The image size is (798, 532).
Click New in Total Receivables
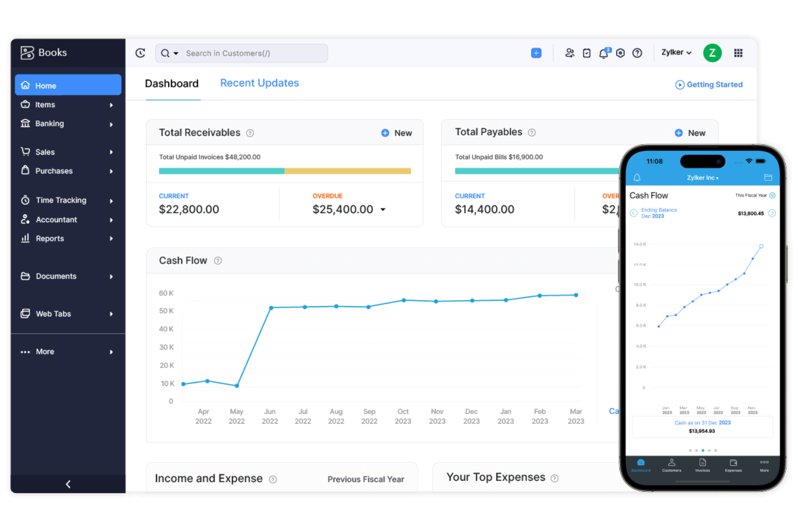pyautogui.click(x=397, y=133)
